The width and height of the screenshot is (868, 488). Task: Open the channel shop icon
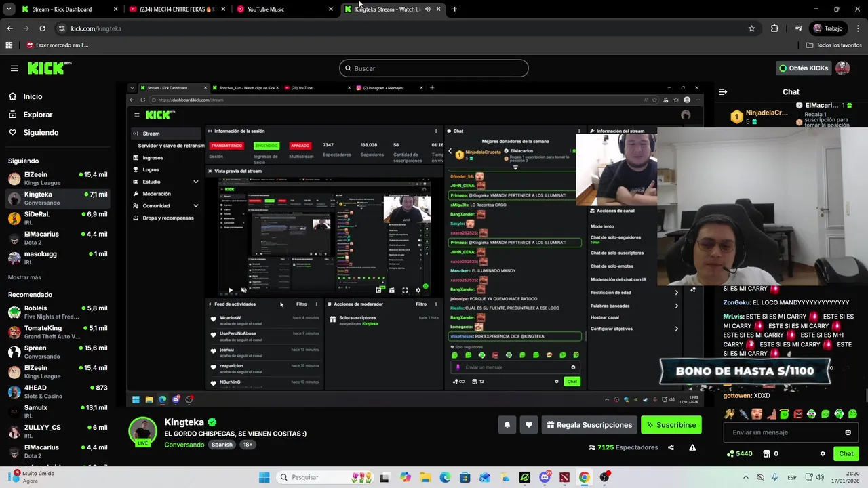767,453
